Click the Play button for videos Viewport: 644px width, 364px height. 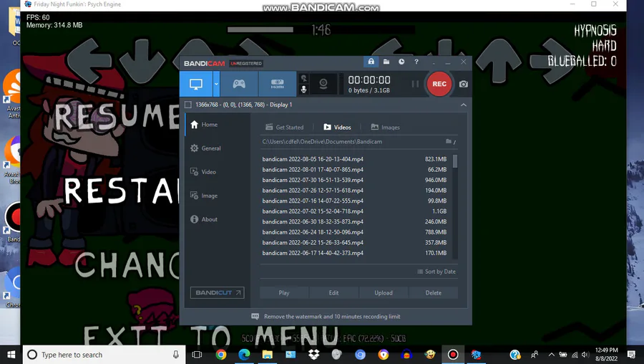(284, 293)
